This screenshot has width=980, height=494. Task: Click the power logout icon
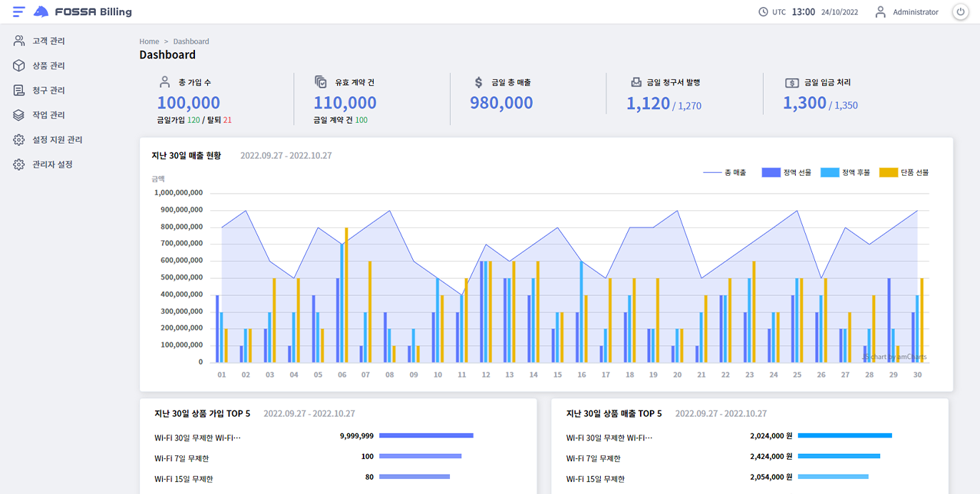[x=960, y=12]
